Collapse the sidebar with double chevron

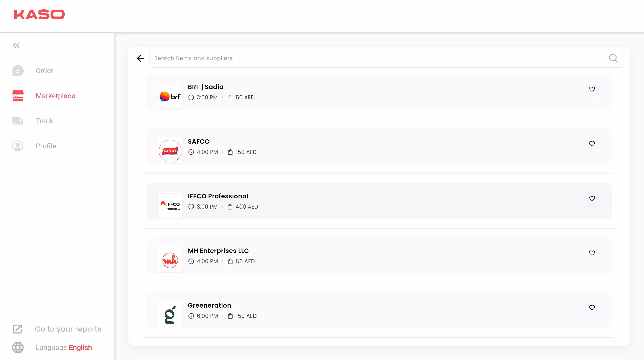[x=16, y=45]
